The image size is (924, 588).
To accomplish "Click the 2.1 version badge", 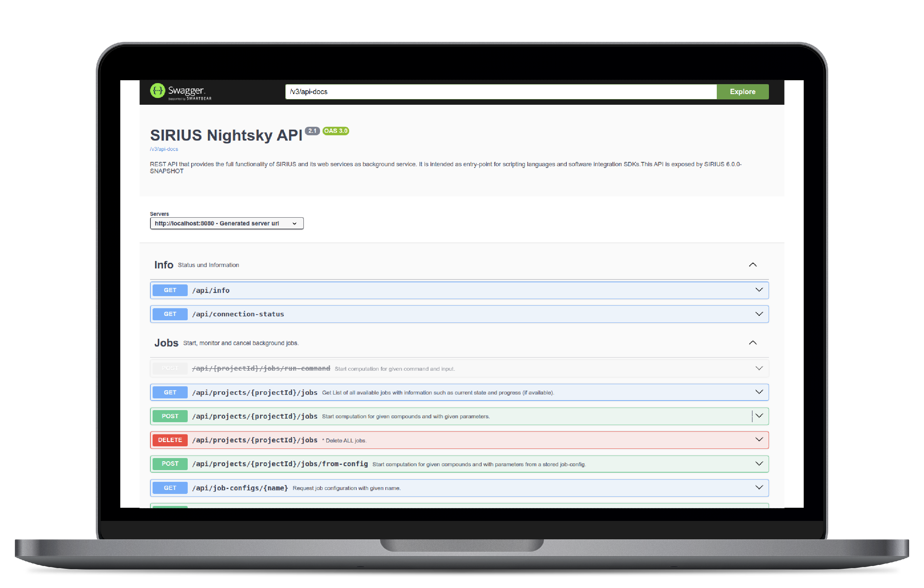I will [x=312, y=131].
